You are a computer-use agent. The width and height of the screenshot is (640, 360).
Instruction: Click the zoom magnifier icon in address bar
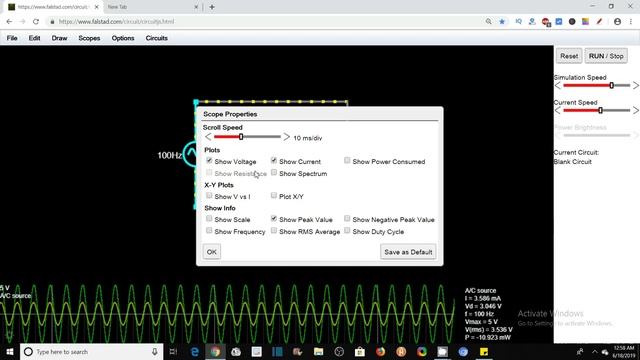(489, 22)
